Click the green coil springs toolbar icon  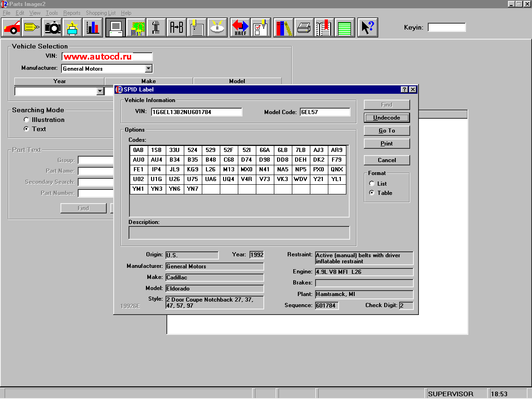136,28
